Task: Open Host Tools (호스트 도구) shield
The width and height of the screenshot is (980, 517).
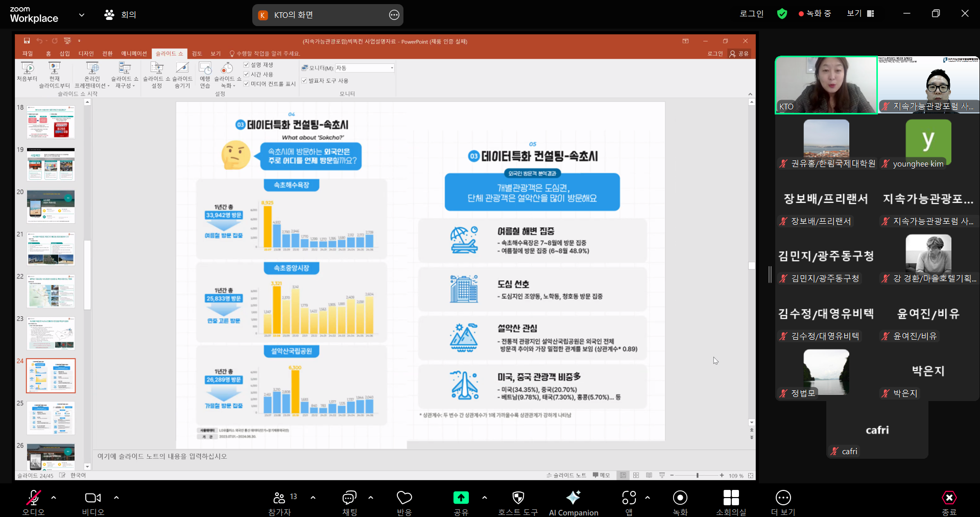Action: coord(518,503)
